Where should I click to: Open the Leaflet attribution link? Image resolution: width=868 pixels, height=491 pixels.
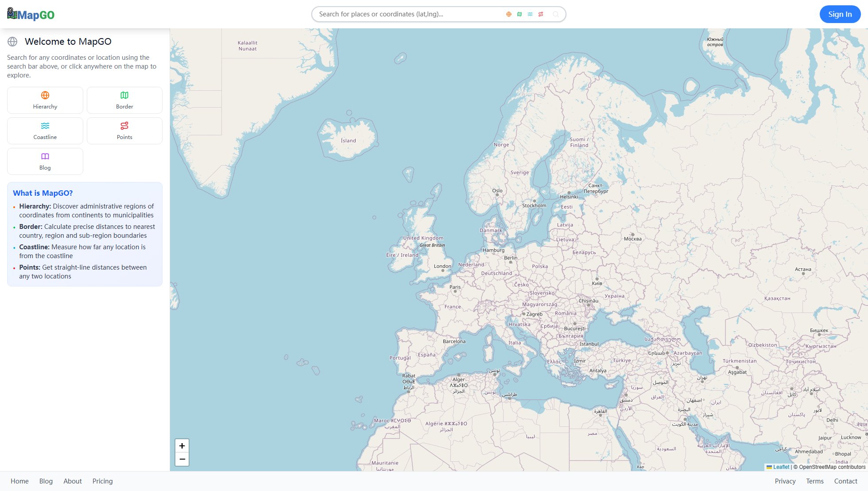coord(781,467)
